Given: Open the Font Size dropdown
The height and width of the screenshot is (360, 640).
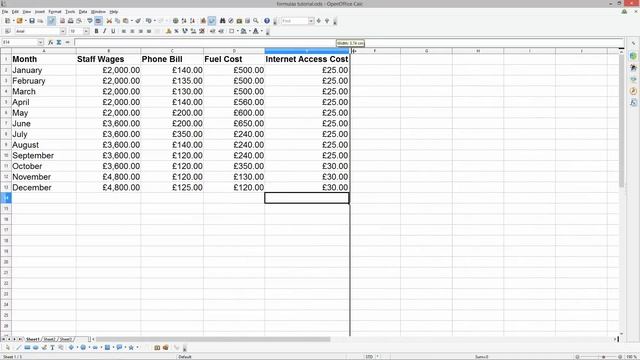Looking at the screenshot, I should (86, 31).
